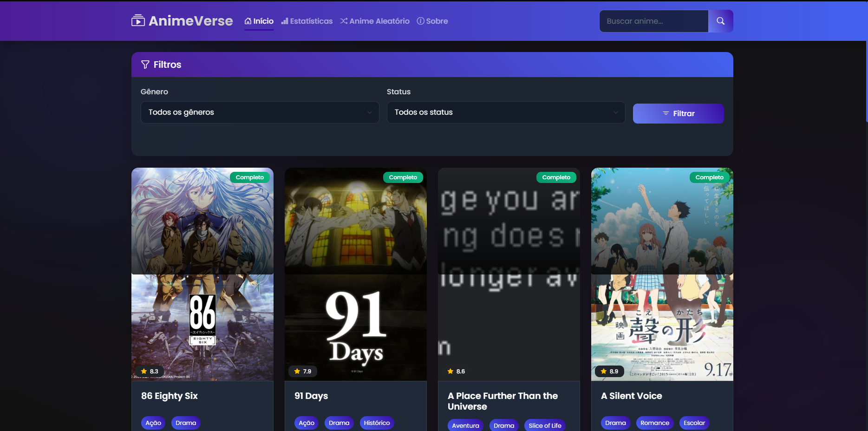Click the funnel icon beside Filtros
This screenshot has width=868, height=431.
click(x=145, y=65)
